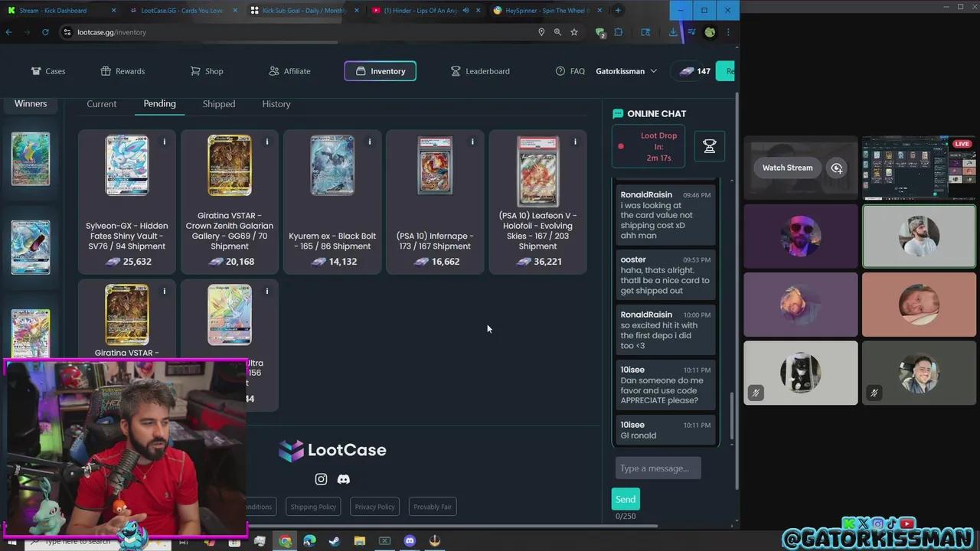Viewport: 980px width, 551px height.
Task: Open LootCase Discord link
Action: point(344,479)
